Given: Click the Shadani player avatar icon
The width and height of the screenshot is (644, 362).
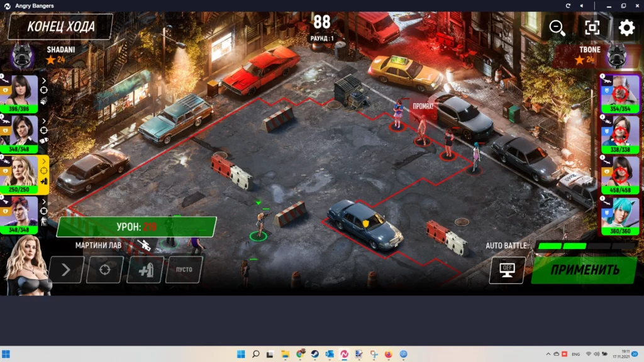Looking at the screenshot, I should point(22,56).
